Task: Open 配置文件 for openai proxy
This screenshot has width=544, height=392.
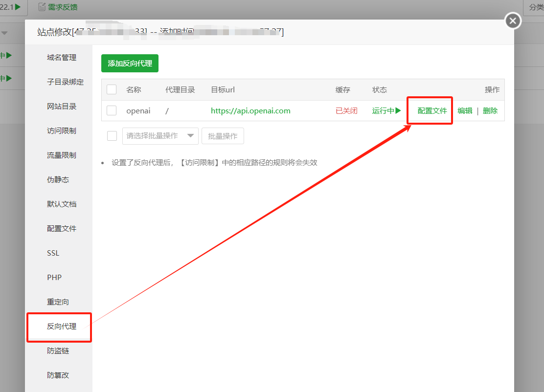Action: [432, 111]
